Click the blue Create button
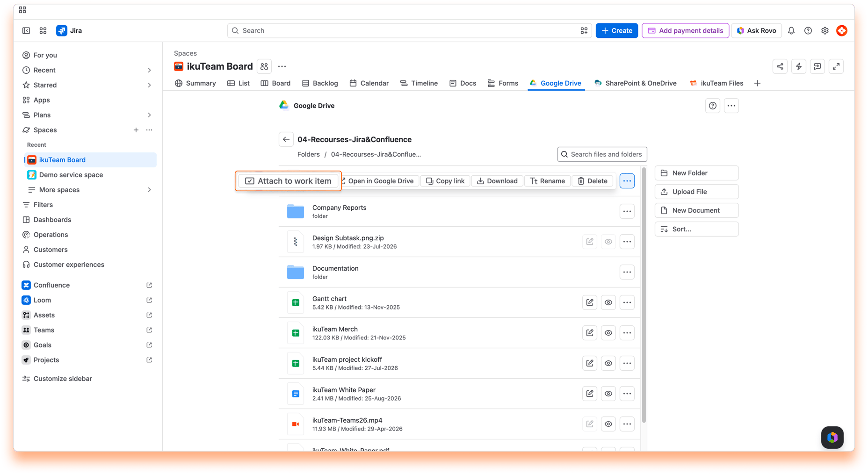 [616, 31]
